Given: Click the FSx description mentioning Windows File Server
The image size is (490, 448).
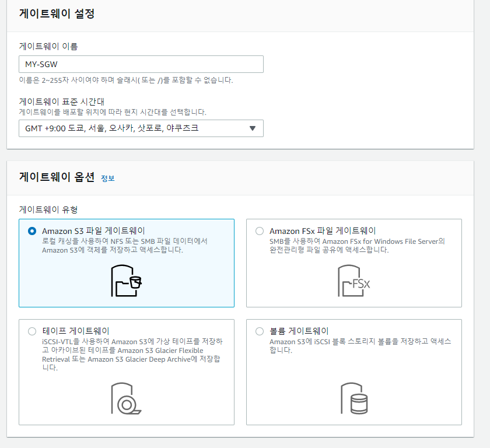Looking at the screenshot, I should [357, 246].
